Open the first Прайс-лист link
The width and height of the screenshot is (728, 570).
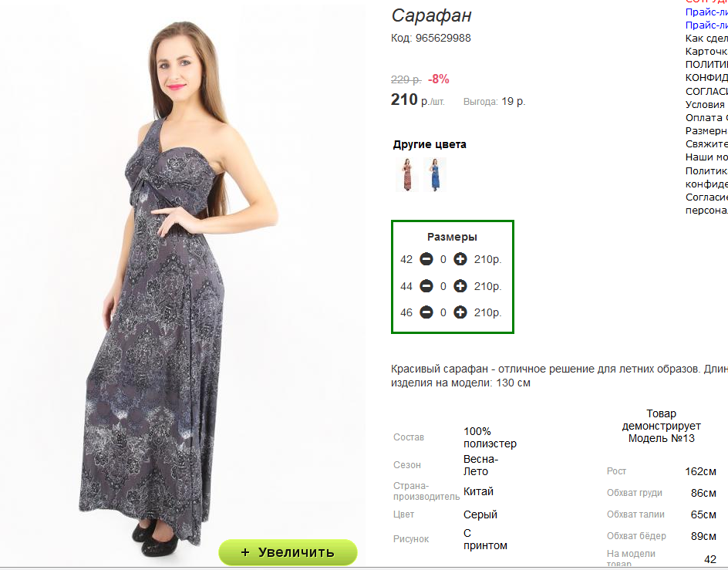pos(706,12)
